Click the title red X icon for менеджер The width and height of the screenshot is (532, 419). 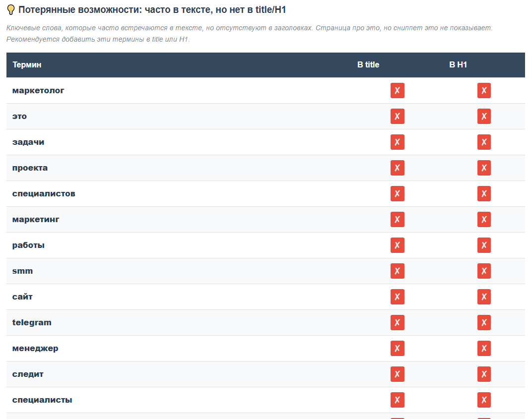398,348
